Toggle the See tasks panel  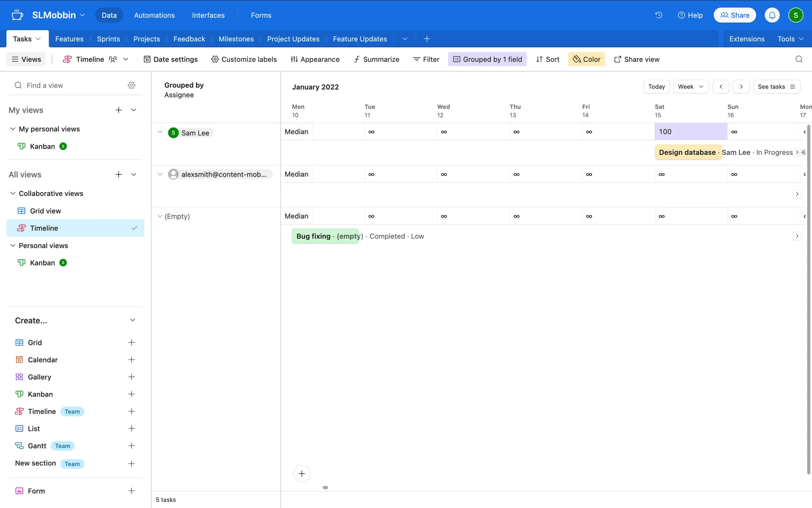coord(776,86)
